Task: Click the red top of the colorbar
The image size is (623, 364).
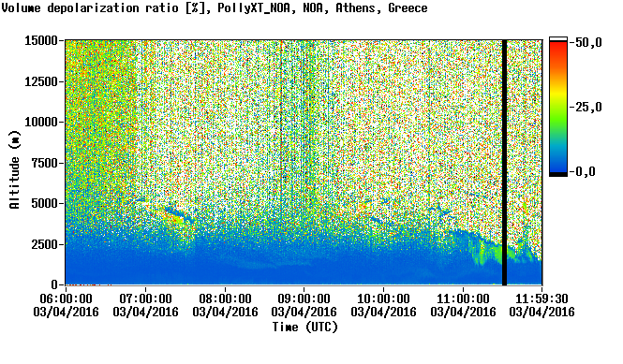Action: coord(558,47)
